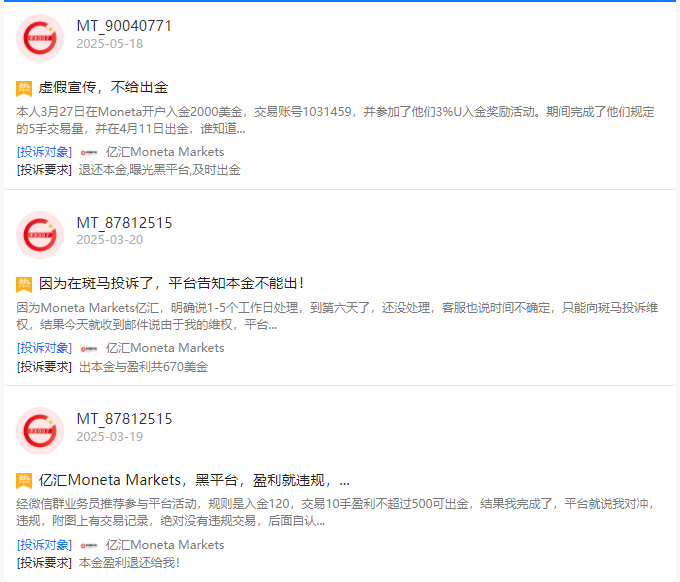Open complaint 亿汇Moneta Markets，黑平台，盈利就违规
This screenshot has width=680, height=582.
click(x=194, y=480)
